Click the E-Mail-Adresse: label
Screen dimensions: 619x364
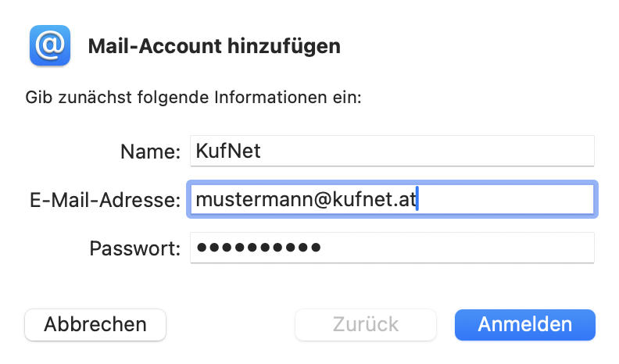[x=103, y=201]
